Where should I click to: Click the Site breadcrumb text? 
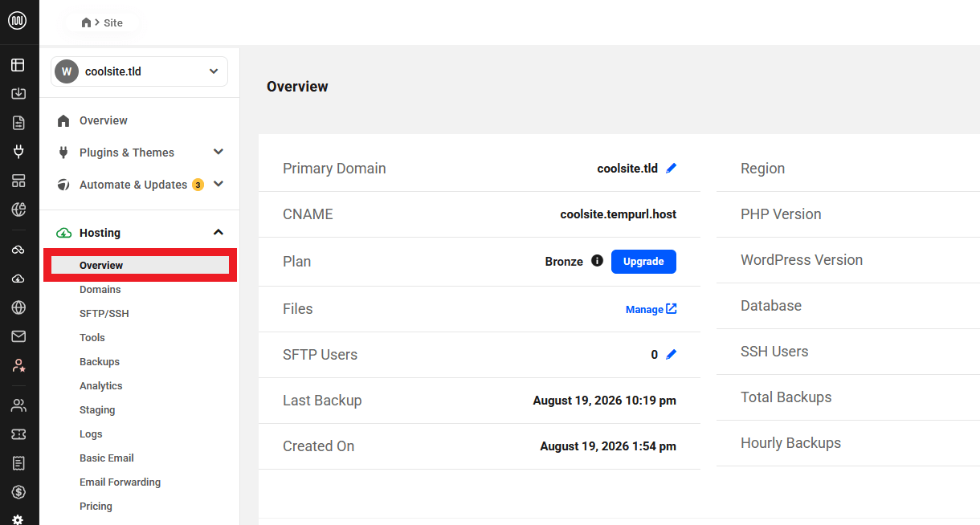tap(113, 22)
